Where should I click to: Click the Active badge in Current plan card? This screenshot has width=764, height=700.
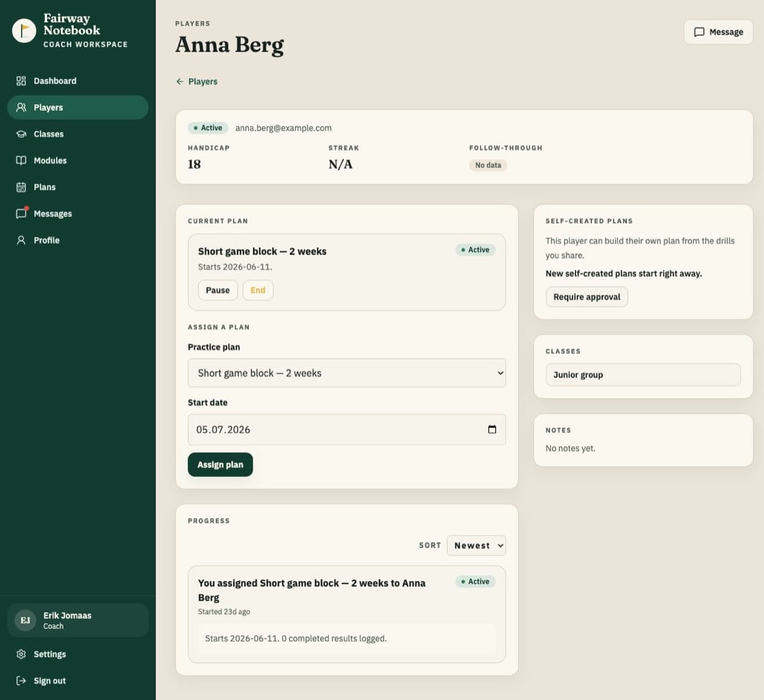point(476,250)
